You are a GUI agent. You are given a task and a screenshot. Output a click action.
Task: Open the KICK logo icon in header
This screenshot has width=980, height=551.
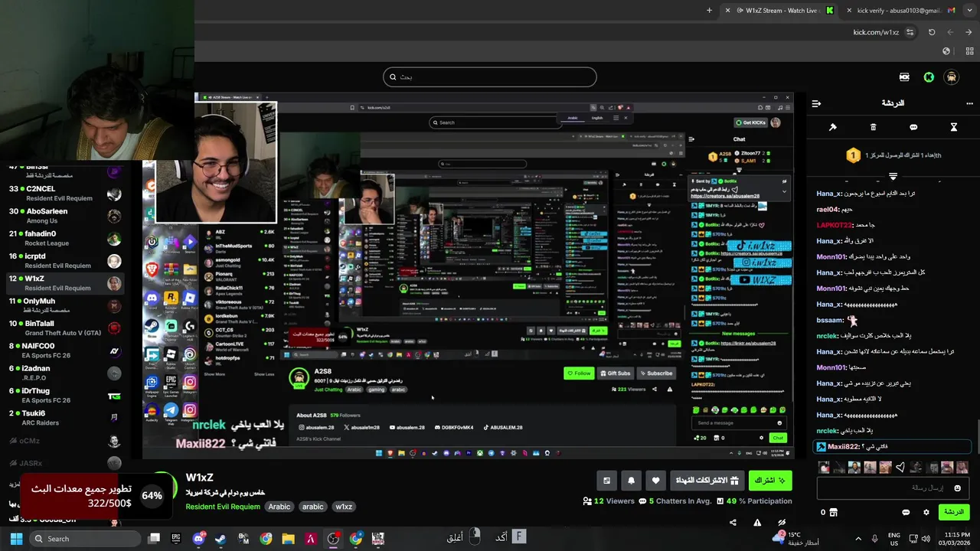(x=904, y=77)
